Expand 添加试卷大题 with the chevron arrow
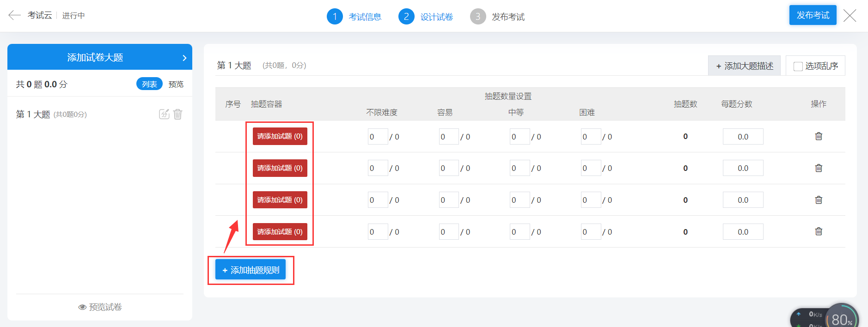Image resolution: width=868 pixels, height=327 pixels. pyautogui.click(x=184, y=58)
